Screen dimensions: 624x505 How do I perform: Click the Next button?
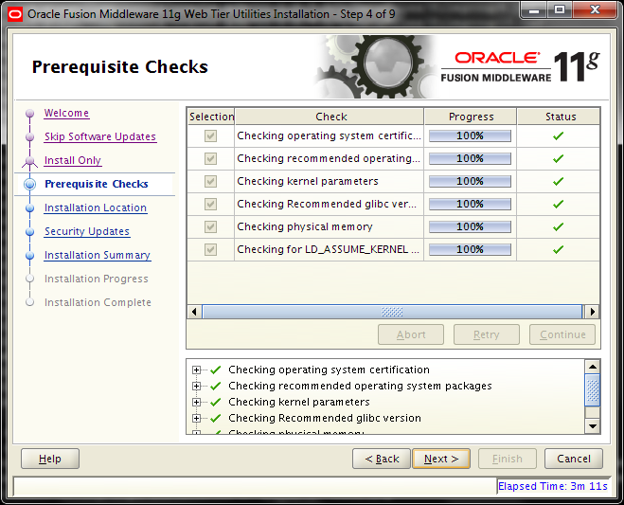pyautogui.click(x=441, y=459)
